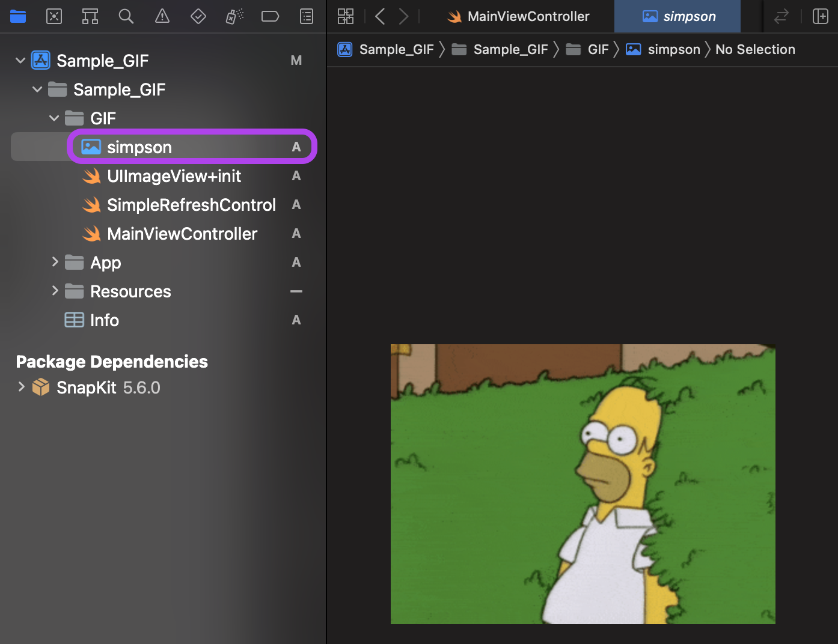Click the A status badge next to simpson
Viewport: 838px width, 644px height.
tap(296, 147)
